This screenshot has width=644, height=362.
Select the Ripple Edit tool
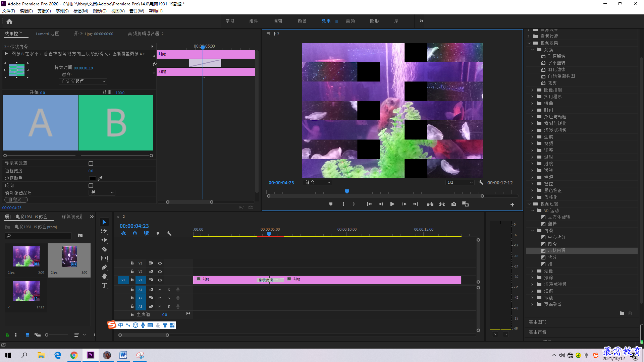tap(104, 240)
